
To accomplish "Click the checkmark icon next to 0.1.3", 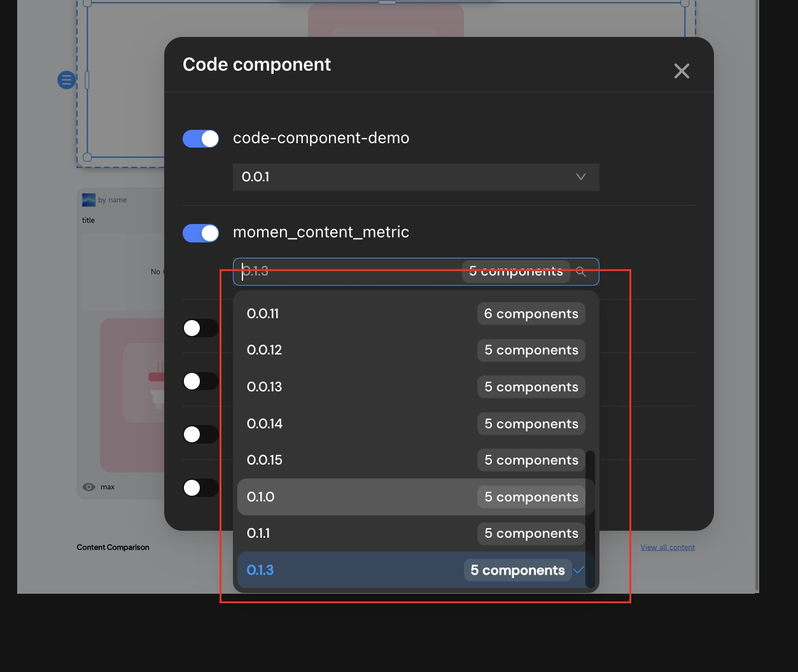I will tap(578, 570).
